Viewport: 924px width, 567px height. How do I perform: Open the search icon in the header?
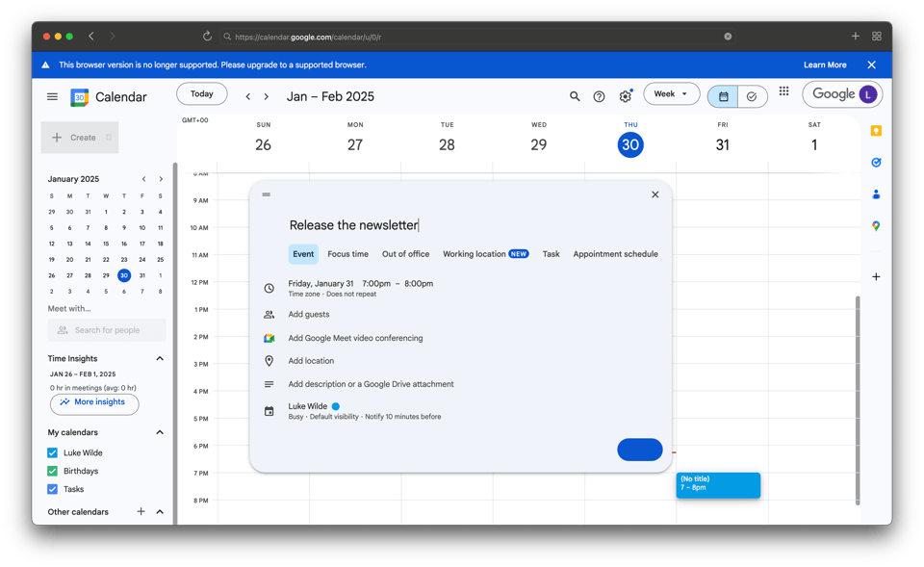point(575,96)
